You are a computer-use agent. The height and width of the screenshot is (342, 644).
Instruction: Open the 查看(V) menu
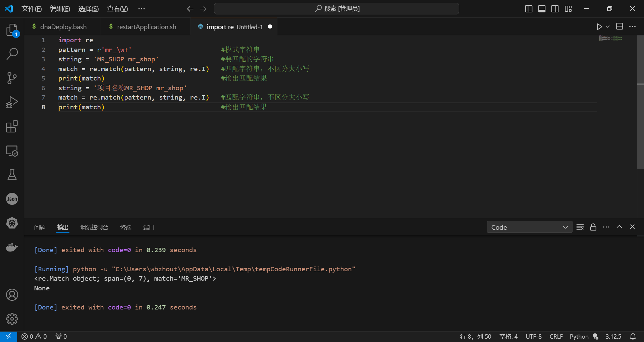coord(117,9)
